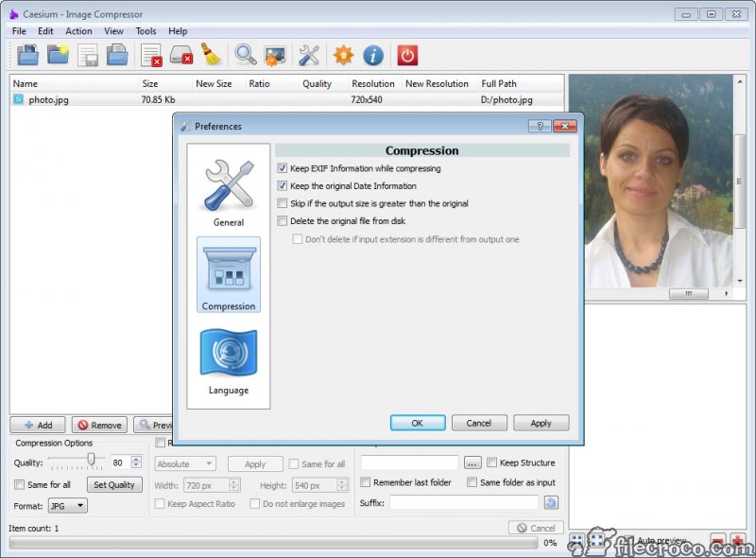Click the drive delete toolbar icon
This screenshot has height=558, width=756.
[181, 55]
